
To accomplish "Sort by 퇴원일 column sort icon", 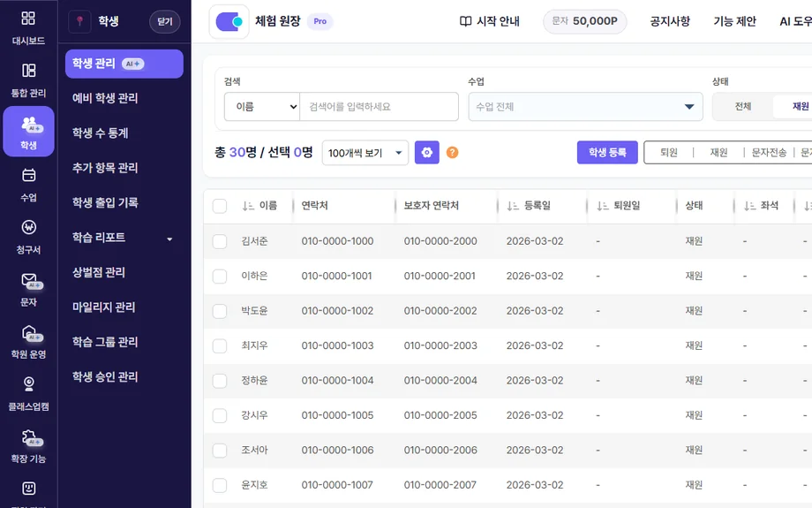I will pos(602,206).
